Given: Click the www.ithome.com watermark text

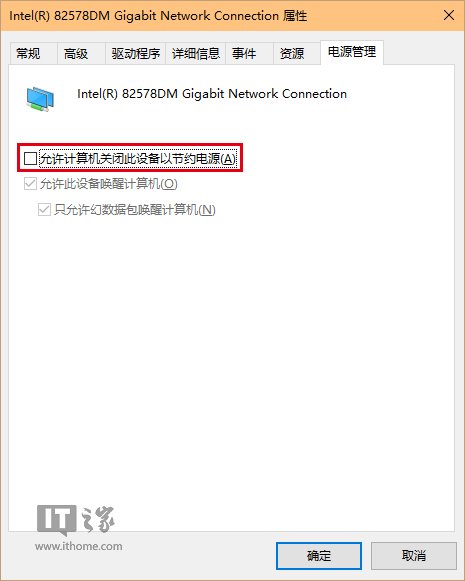Looking at the screenshot, I should click(79, 546).
